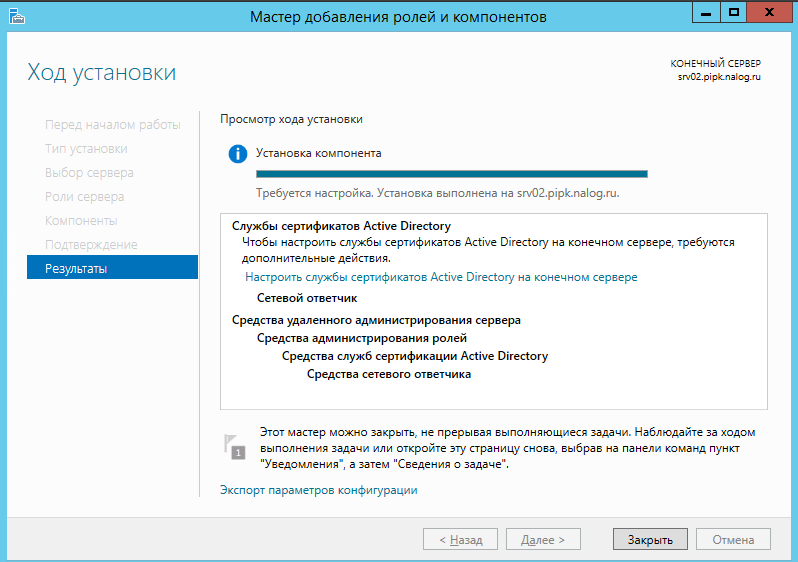Click the Ход установки page title
This screenshot has height=562, width=798.
[x=102, y=72]
